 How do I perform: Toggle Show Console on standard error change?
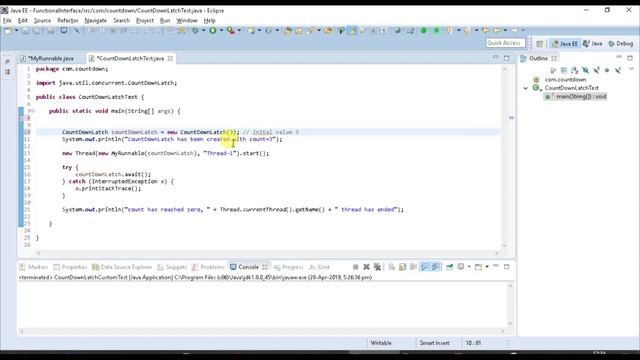pos(436,267)
